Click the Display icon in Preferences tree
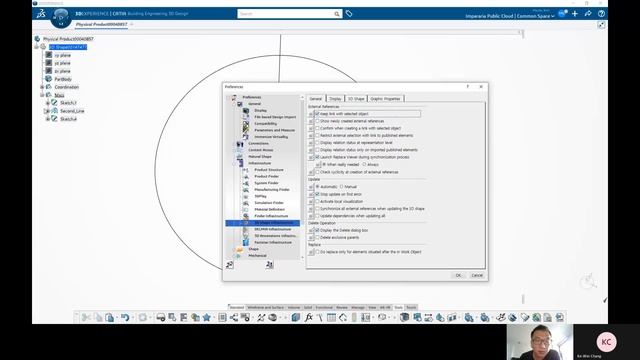 [x=246, y=111]
